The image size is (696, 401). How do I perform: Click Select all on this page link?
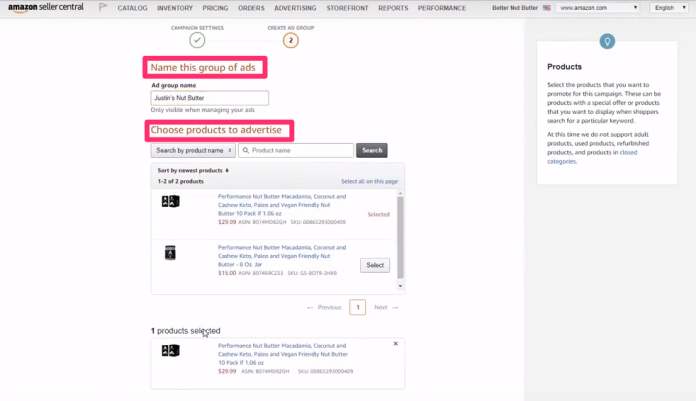369,181
